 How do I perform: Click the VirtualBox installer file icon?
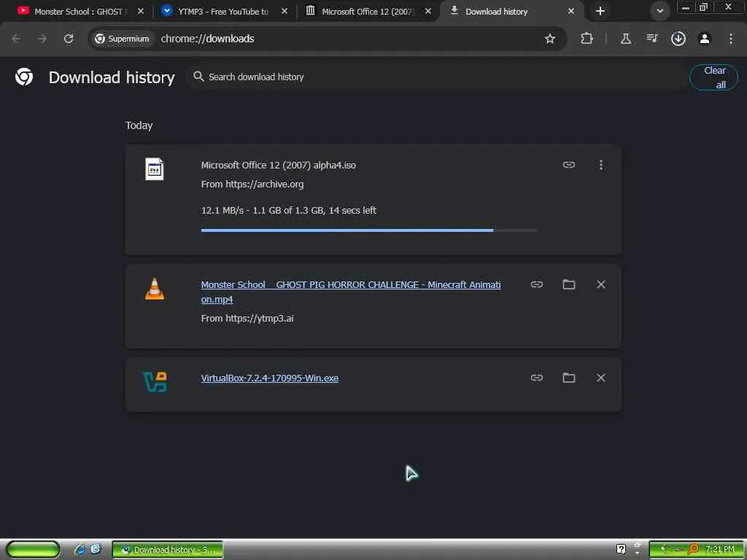click(x=155, y=382)
